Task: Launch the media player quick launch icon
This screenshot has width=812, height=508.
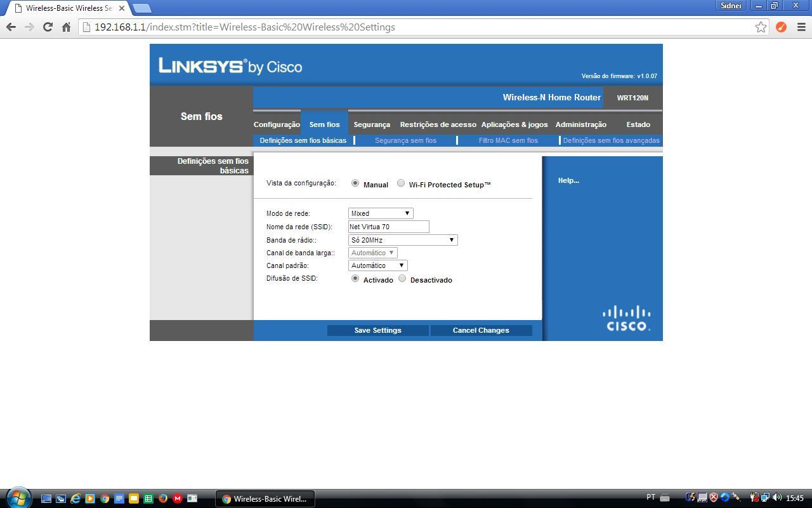Action: tap(90, 498)
